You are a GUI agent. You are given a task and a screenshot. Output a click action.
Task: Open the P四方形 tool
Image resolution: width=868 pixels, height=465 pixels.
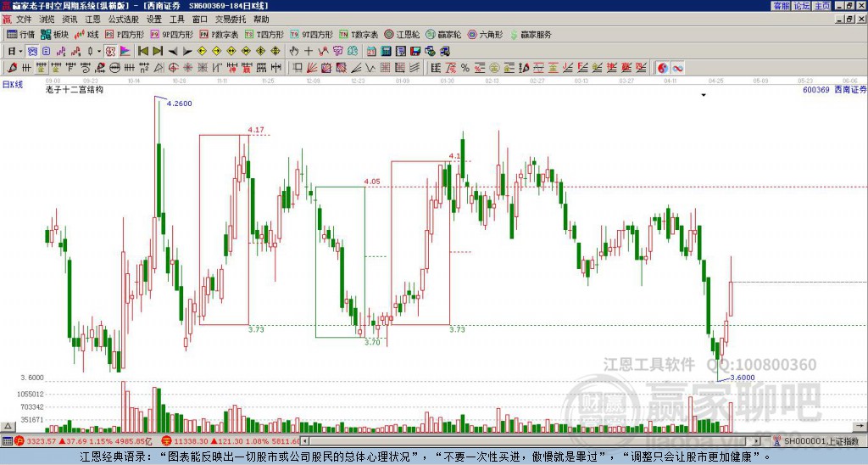[125, 34]
